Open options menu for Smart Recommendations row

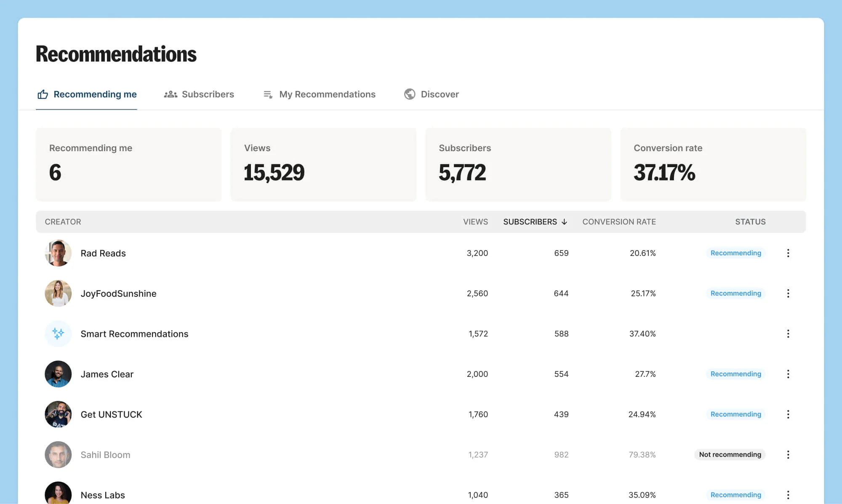[788, 334]
